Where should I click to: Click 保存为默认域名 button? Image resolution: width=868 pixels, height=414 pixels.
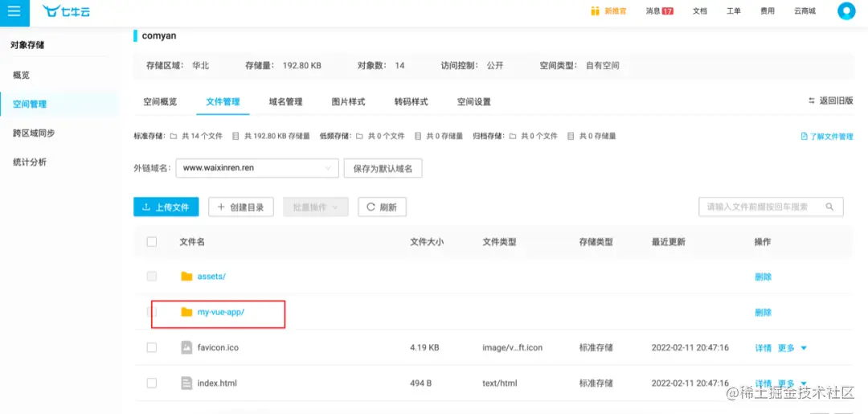coord(383,168)
